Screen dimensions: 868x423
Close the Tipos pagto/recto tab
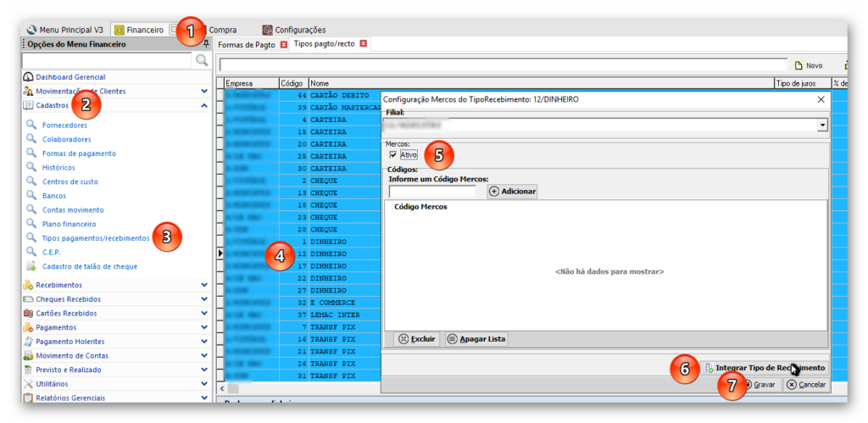click(364, 44)
